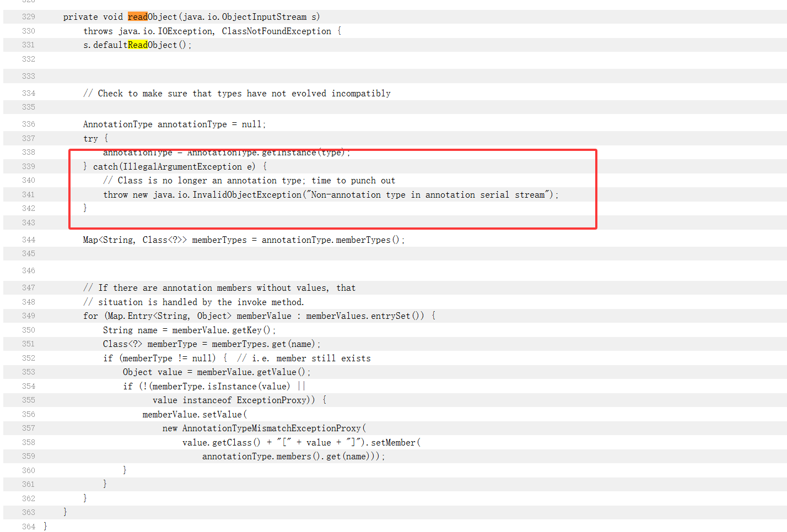
Task: Click InvalidObjectException on the throw line
Action: (247, 195)
